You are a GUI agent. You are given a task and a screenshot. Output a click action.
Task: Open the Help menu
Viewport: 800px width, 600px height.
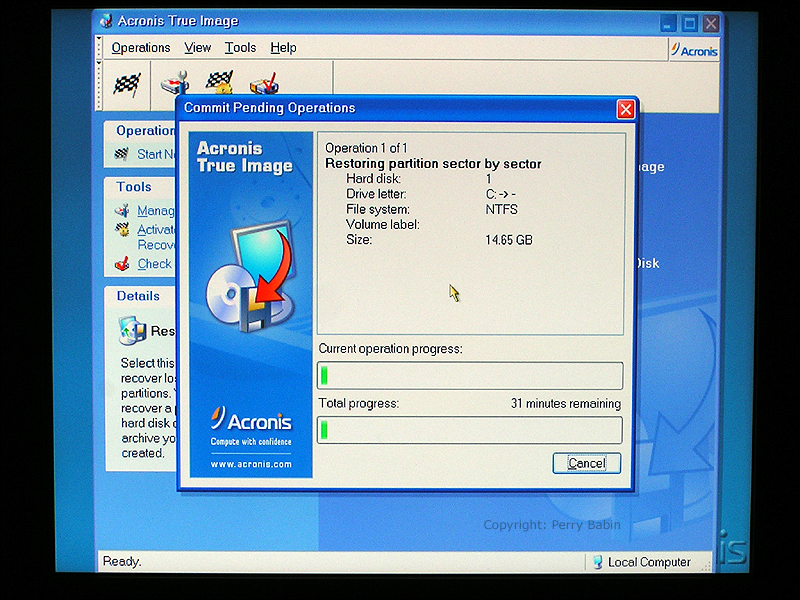click(x=283, y=47)
